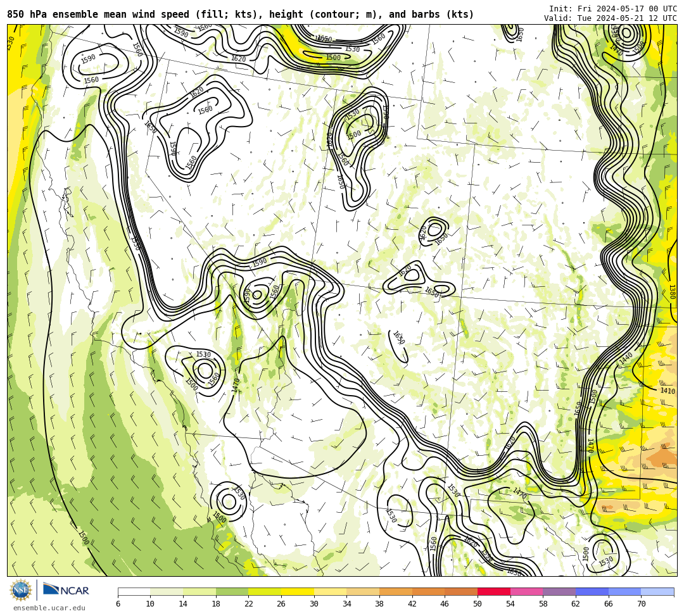Image resolution: width=684 pixels, height=616 pixels.
Task: Pick the 42-46 kts orange legend swatch
Action: 428,591
